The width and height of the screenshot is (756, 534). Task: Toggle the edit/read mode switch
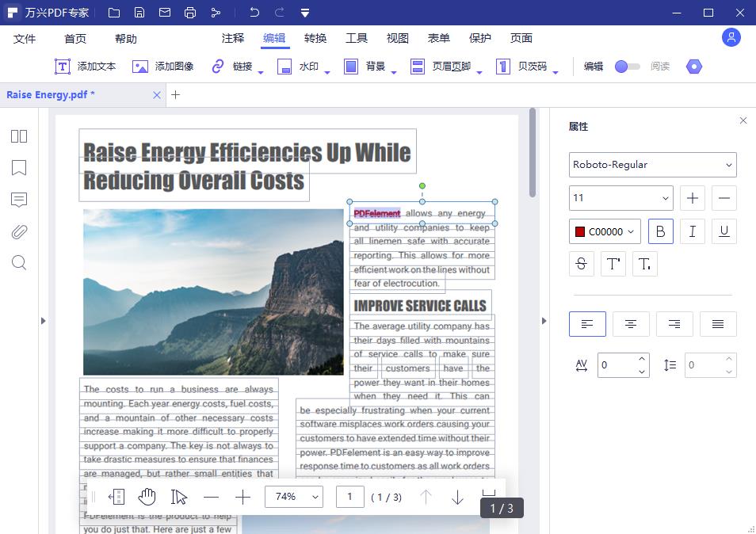click(627, 67)
